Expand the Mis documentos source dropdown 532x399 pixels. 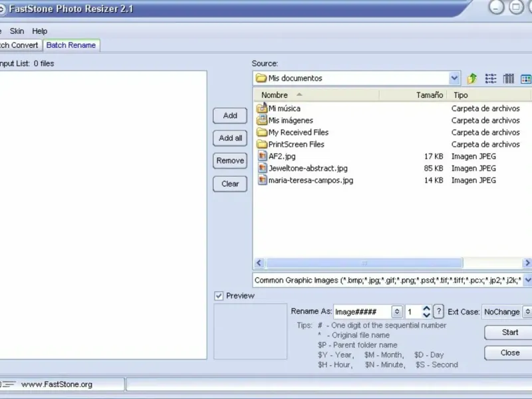click(x=454, y=78)
